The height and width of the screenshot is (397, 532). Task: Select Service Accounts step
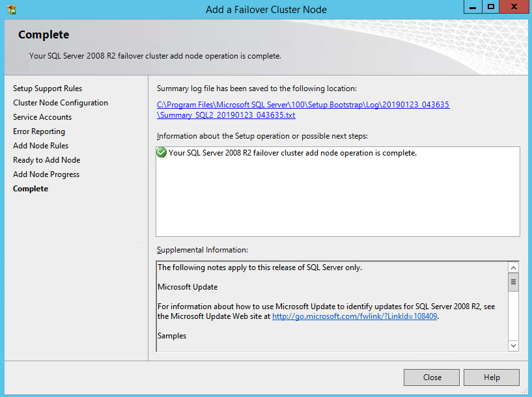click(x=42, y=117)
